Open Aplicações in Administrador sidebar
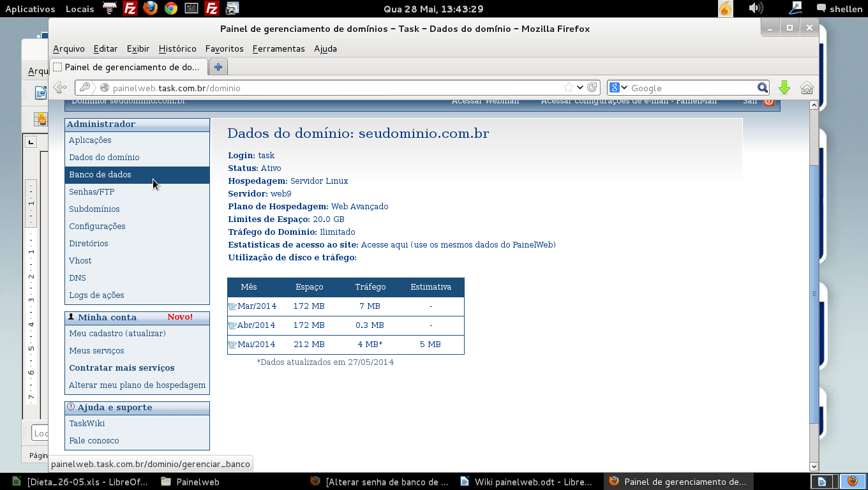This screenshot has height=490, width=868. [90, 140]
